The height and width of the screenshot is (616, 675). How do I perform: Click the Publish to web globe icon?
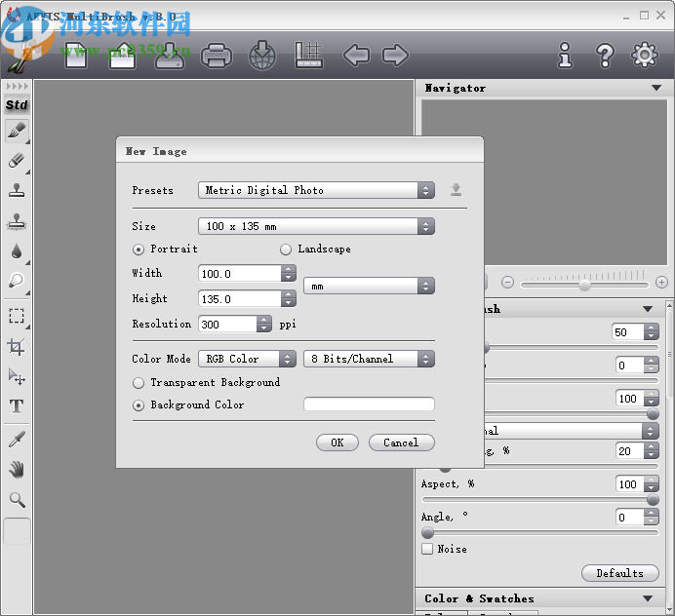[262, 55]
